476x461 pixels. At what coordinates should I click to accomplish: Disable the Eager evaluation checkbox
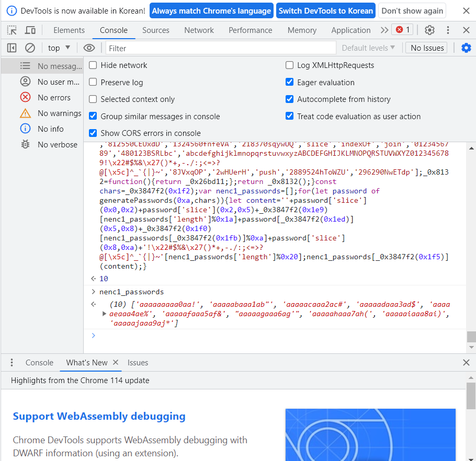click(x=290, y=82)
